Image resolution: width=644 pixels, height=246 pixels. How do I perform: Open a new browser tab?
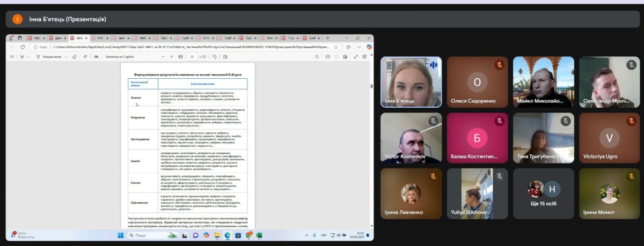point(328,38)
